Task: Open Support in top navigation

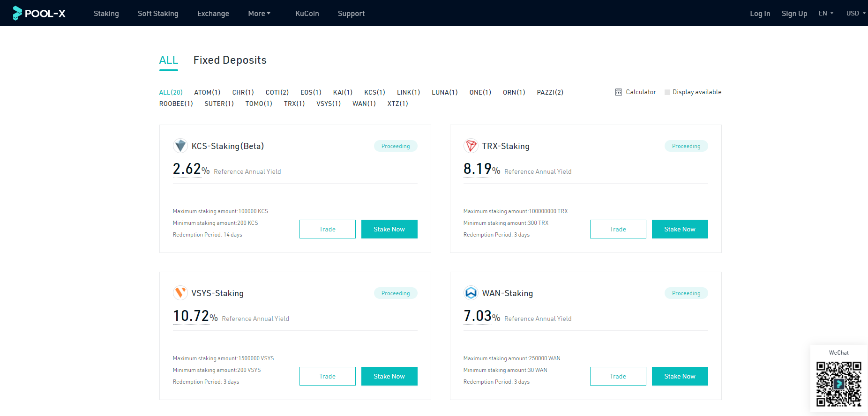Action: (x=351, y=14)
